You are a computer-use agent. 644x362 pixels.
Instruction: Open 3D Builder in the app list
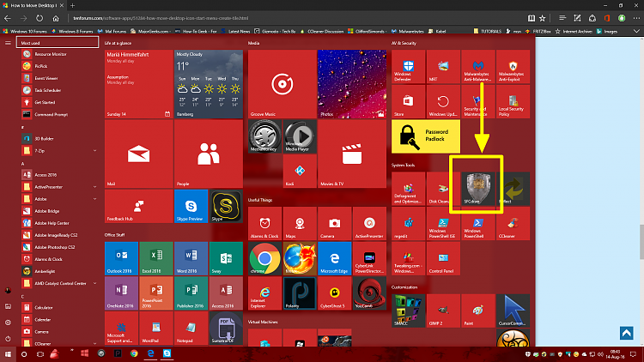[x=59, y=139]
